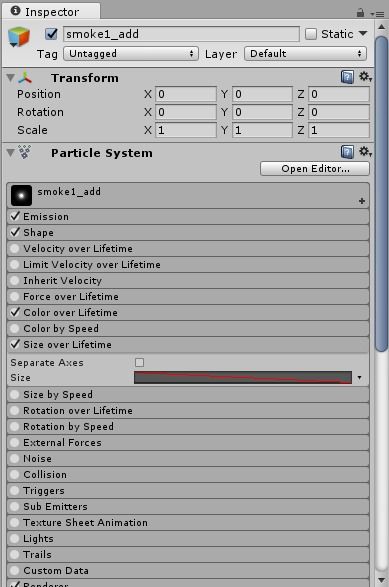Disable the Shape module checkmark

15,232
